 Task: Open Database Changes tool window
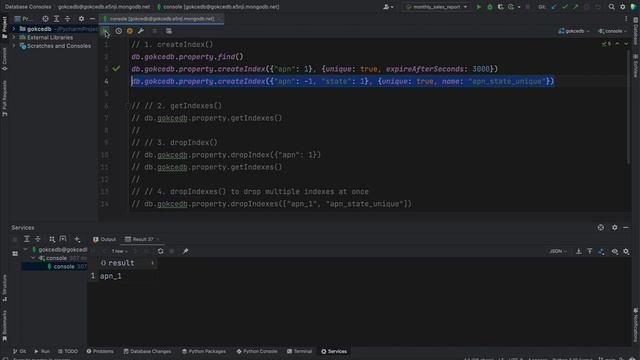tap(147, 351)
